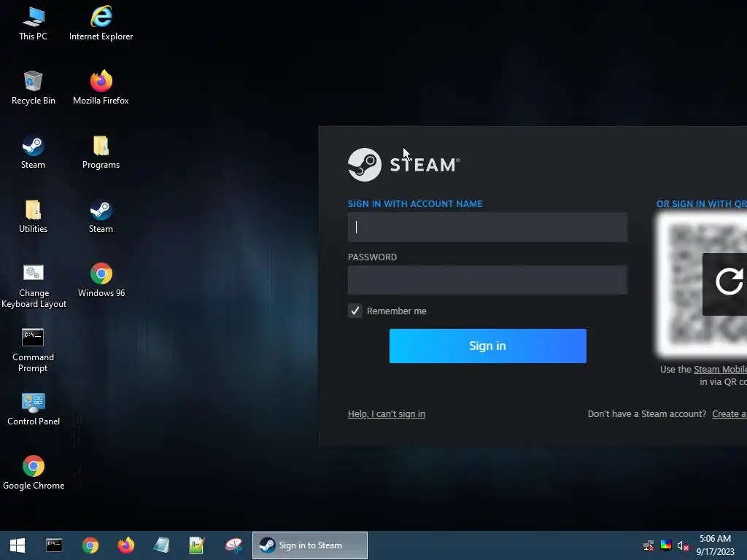The width and height of the screenshot is (747, 560).
Task: Click the blue Sign in button
Action: pyautogui.click(x=488, y=346)
